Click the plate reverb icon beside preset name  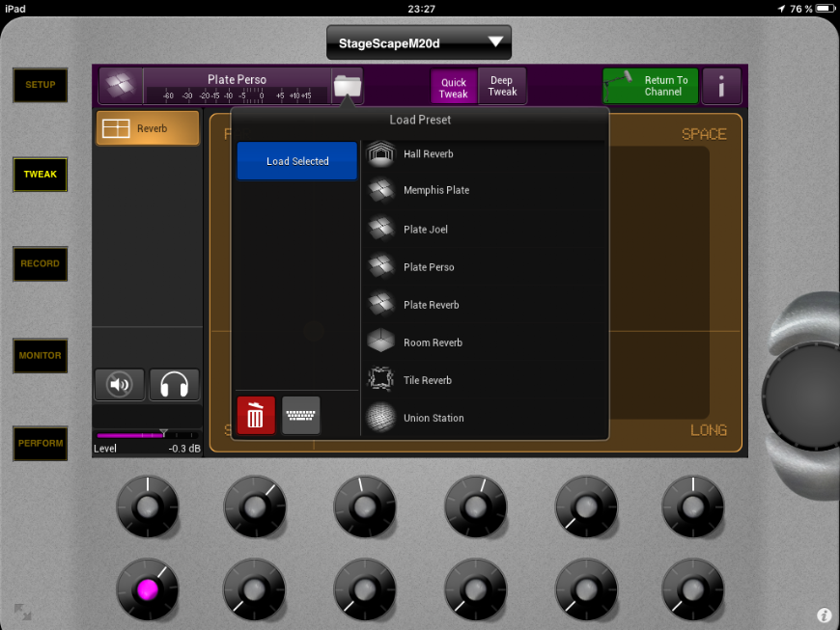(x=121, y=86)
